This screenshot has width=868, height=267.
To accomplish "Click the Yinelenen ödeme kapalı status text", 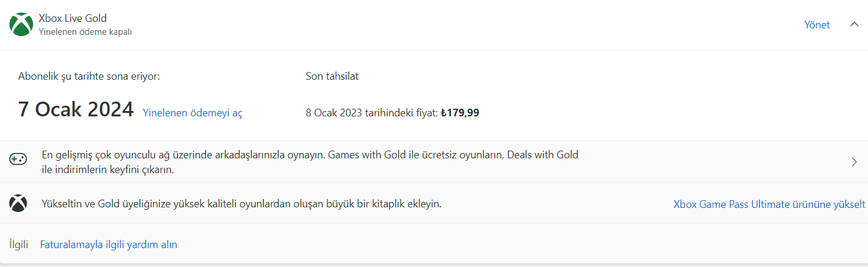I will pyautogui.click(x=85, y=32).
